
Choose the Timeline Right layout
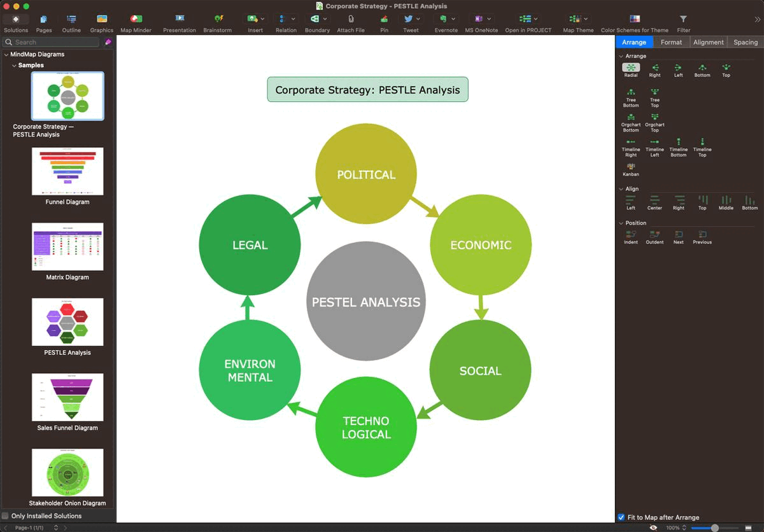click(630, 142)
